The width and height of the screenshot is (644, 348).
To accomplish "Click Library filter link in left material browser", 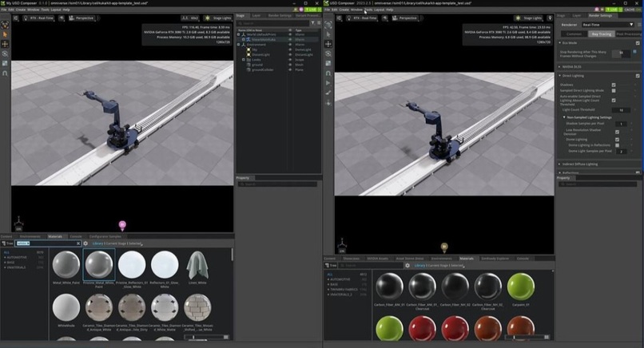I will (x=97, y=243).
